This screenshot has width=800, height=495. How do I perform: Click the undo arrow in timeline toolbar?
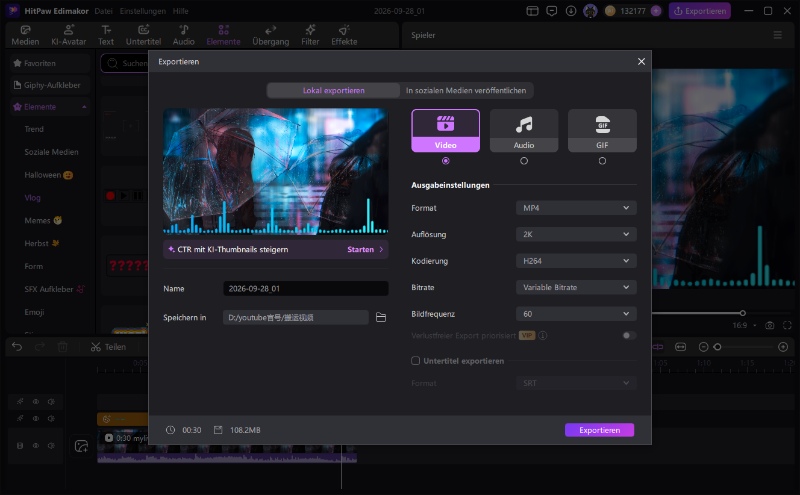tap(17, 346)
